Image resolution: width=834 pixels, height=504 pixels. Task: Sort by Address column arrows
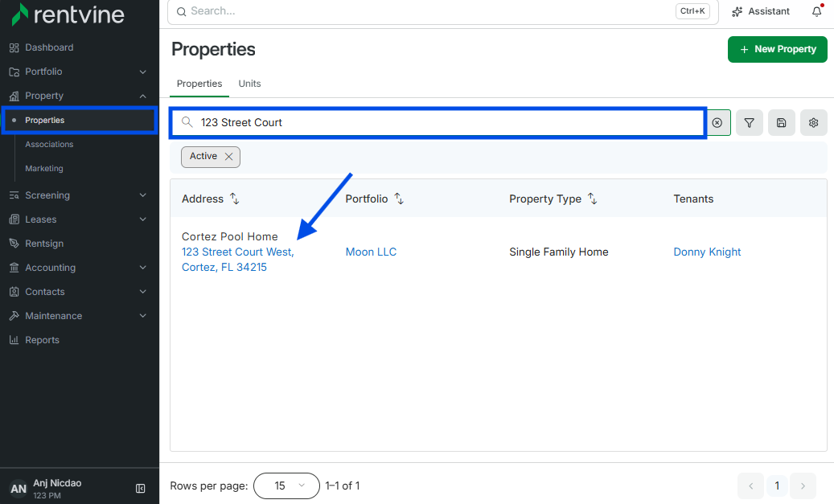pos(235,199)
